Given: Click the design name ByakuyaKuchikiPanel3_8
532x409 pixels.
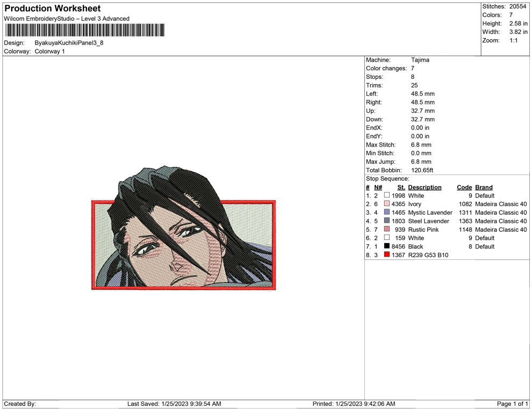Looking at the screenshot, I should click(x=69, y=43).
